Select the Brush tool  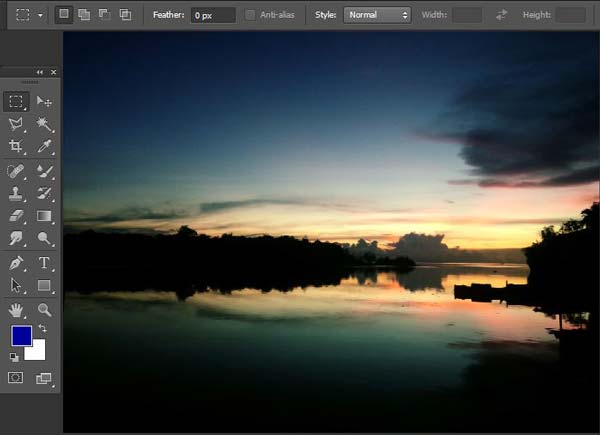[44, 171]
